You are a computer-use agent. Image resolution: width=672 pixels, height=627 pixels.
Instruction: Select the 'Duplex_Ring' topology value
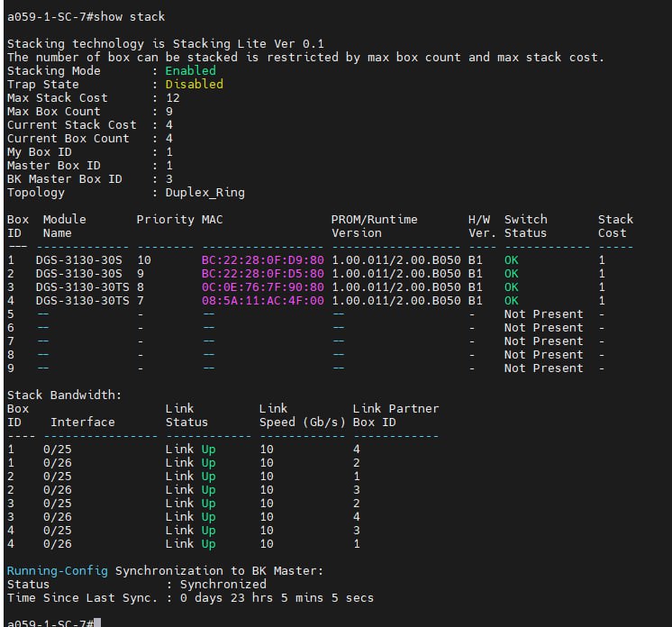click(x=204, y=193)
